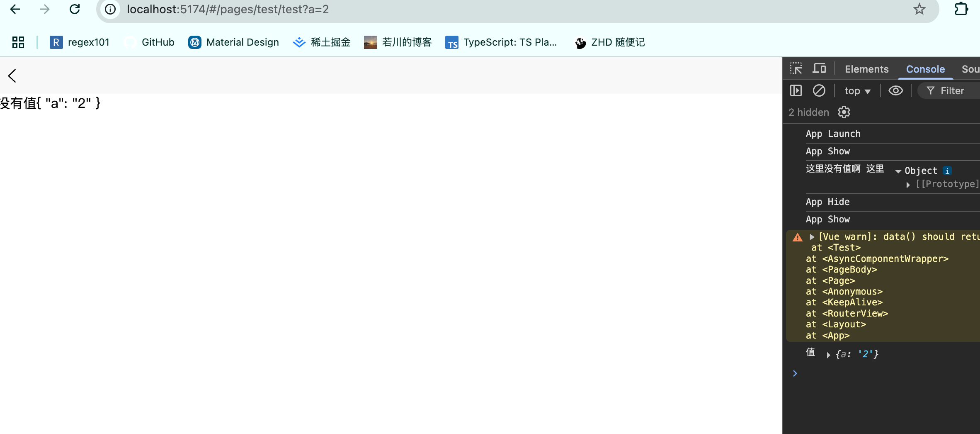This screenshot has height=434, width=980.
Task: Open the top JavaScript context dropdown
Action: [x=857, y=91]
